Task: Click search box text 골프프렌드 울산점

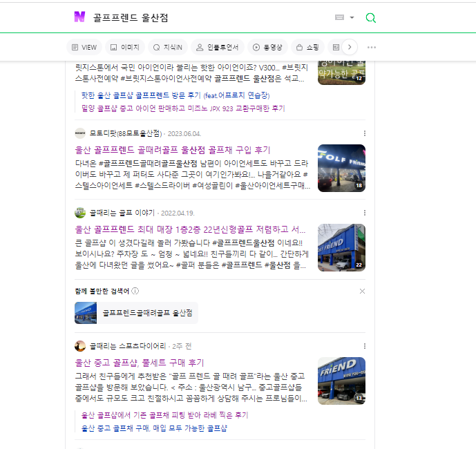Action: click(131, 17)
